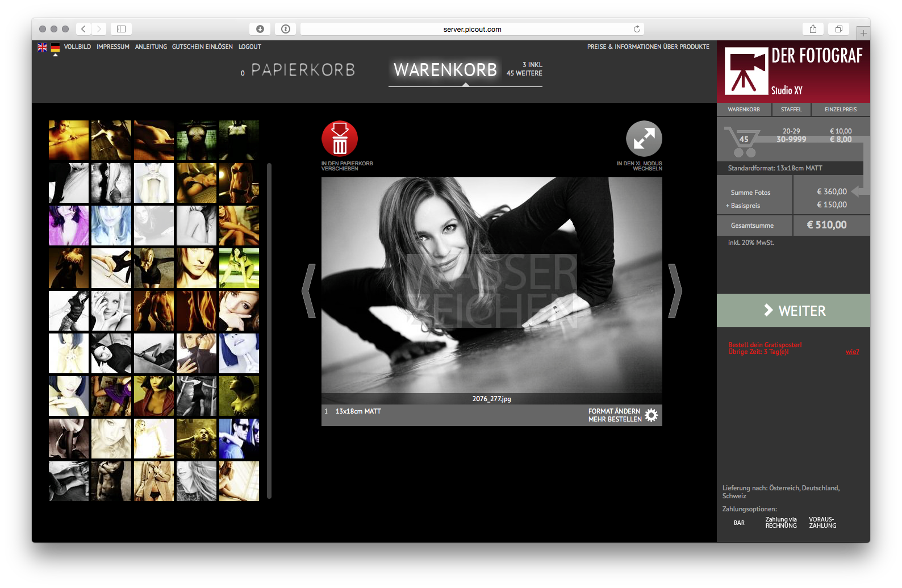Screen dimensions: 902x588
Task: Go back in Safari
Action: coord(83,29)
